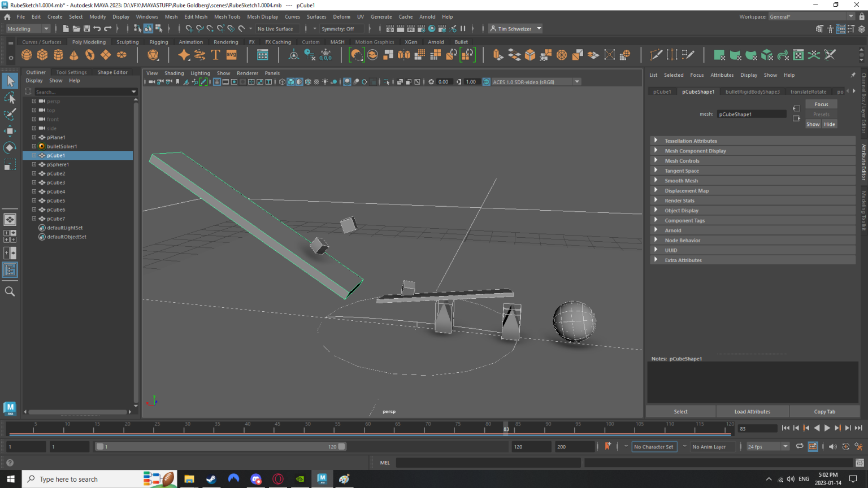Select the Select tool in the toolbox

point(9,81)
